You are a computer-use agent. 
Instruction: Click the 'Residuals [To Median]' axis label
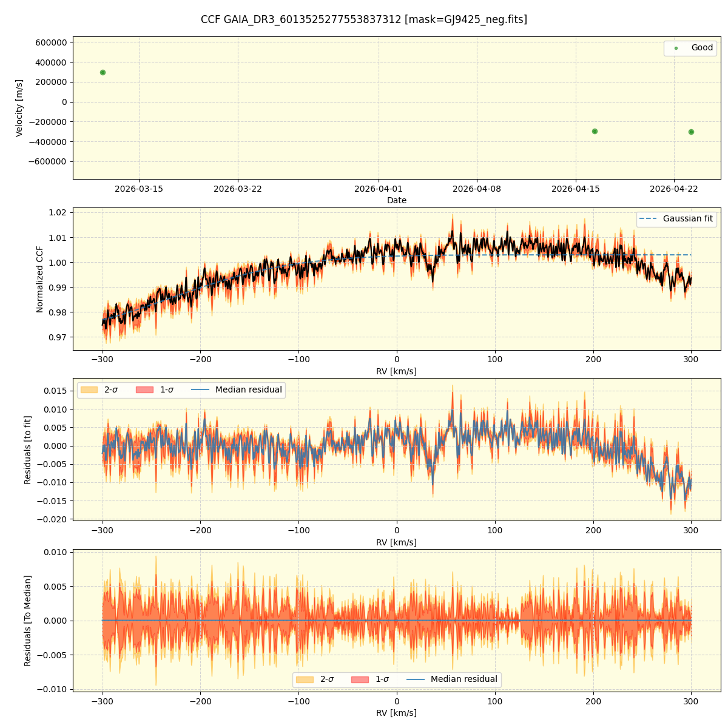click(x=28, y=621)
